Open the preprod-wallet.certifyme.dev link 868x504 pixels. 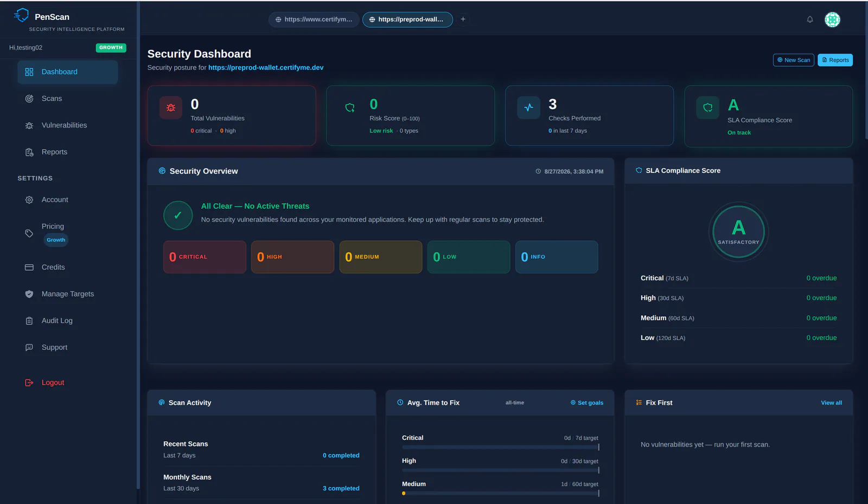pyautogui.click(x=266, y=68)
